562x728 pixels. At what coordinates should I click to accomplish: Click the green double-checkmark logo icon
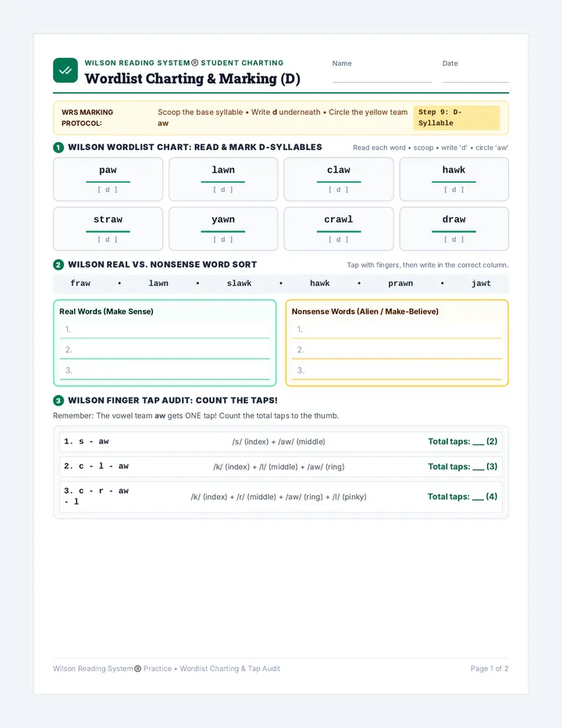click(x=66, y=70)
